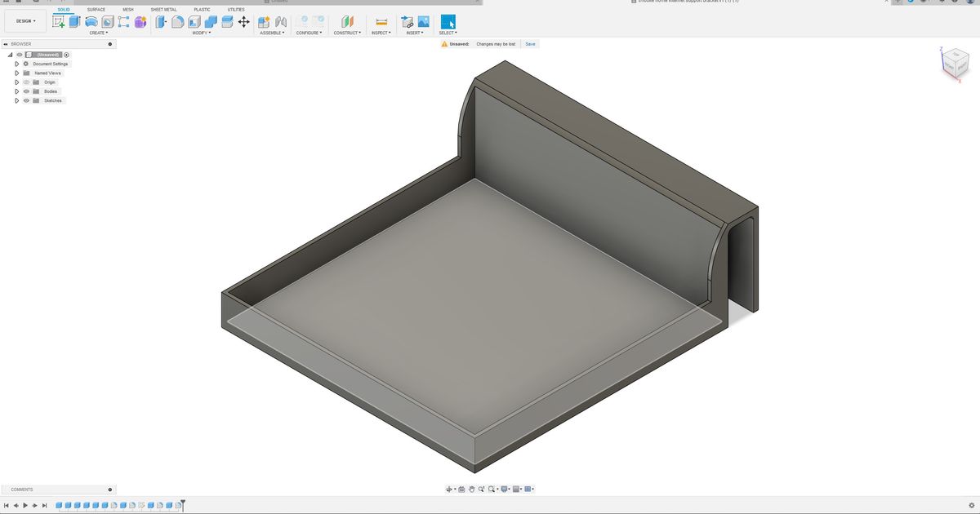Click the Save button in warning bar
Screen dimensions: 980x514
(530, 43)
